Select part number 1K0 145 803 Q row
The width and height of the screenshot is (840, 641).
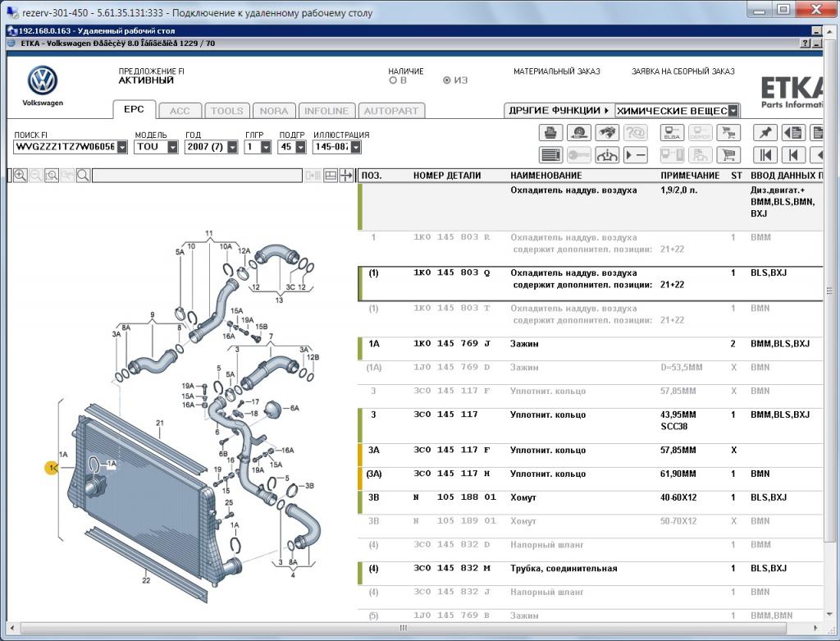coord(591,283)
